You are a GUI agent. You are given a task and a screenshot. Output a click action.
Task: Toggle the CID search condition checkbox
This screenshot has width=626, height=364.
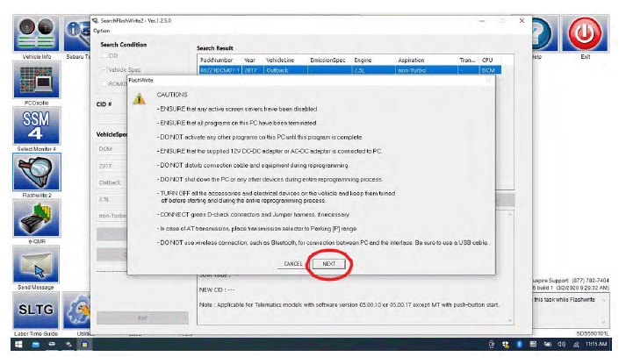[104, 56]
